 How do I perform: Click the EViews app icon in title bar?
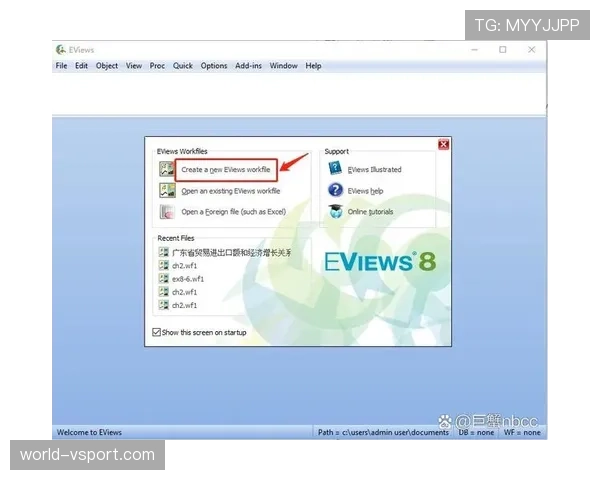tap(60, 50)
